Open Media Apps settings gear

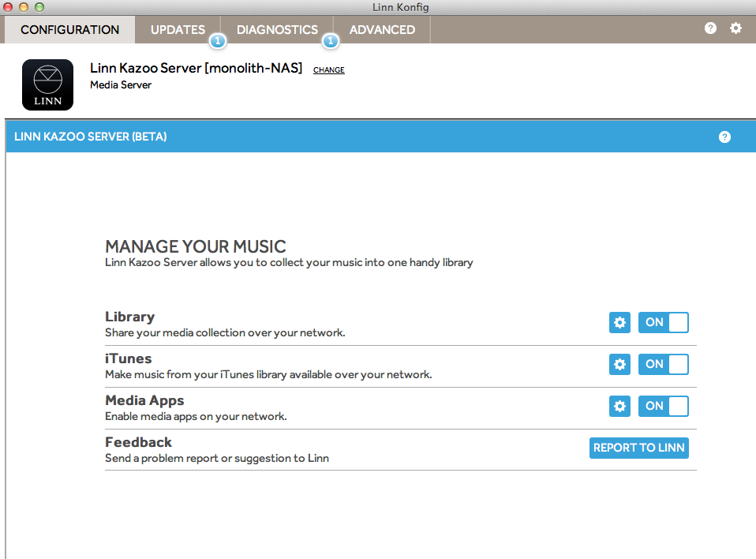(619, 406)
